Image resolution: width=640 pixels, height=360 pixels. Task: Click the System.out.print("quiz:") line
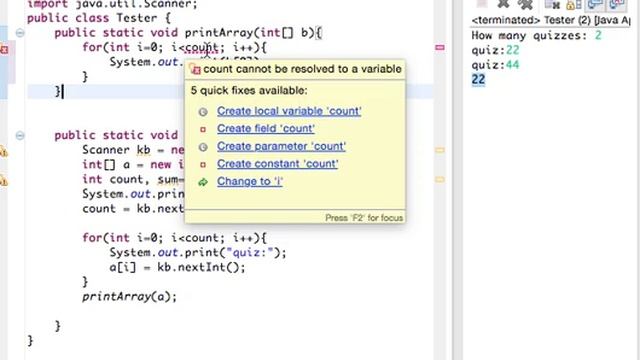[x=198, y=253]
